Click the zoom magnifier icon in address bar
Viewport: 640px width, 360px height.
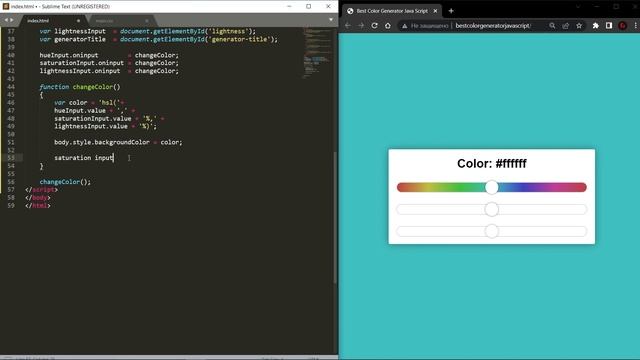[552, 25]
